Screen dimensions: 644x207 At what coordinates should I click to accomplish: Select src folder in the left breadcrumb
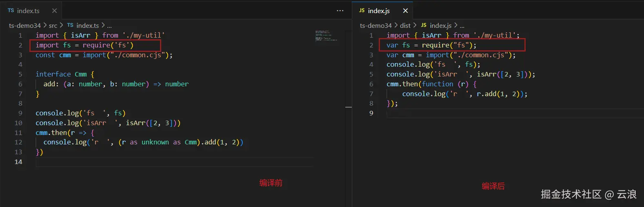pyautogui.click(x=53, y=25)
